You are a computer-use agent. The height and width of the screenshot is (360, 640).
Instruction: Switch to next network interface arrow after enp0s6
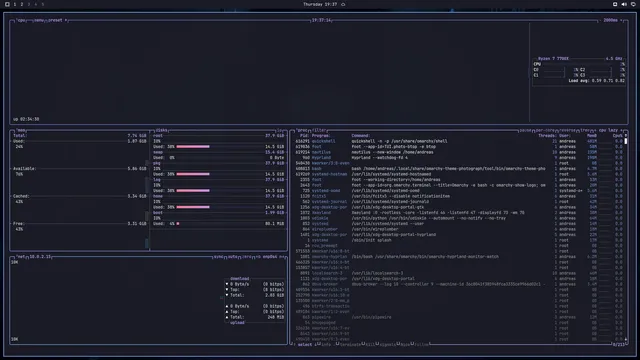pos(282,257)
